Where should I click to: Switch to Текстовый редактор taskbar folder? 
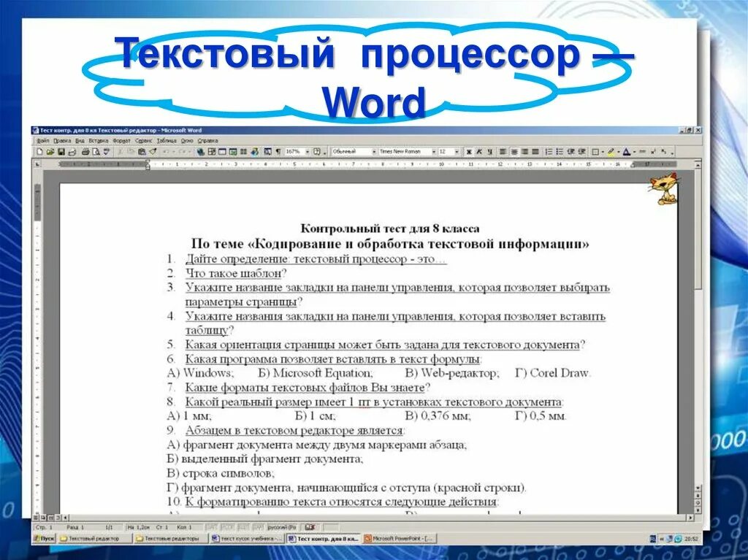[94, 539]
